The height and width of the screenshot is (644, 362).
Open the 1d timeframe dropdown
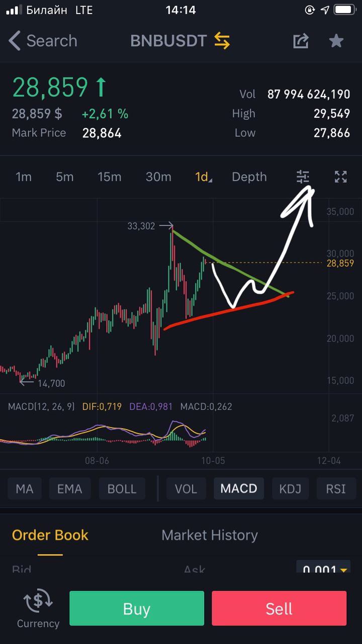203,177
